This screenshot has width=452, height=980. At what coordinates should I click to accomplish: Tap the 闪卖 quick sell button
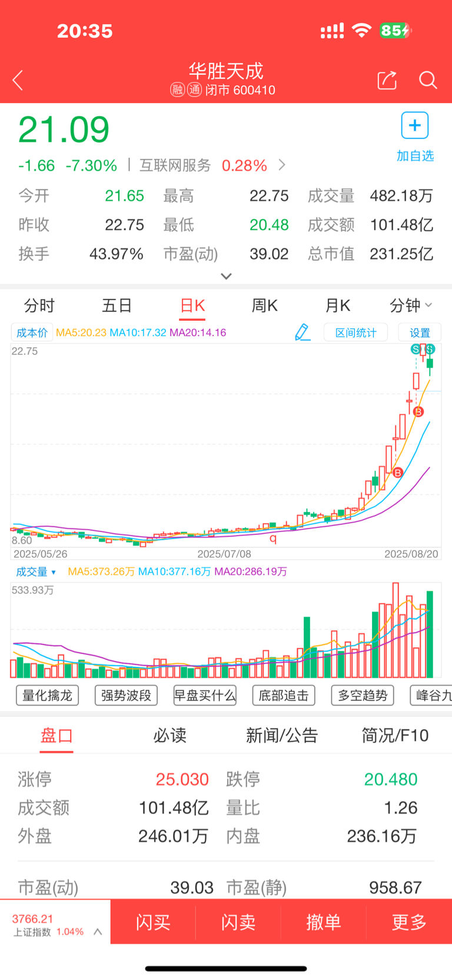[238, 922]
